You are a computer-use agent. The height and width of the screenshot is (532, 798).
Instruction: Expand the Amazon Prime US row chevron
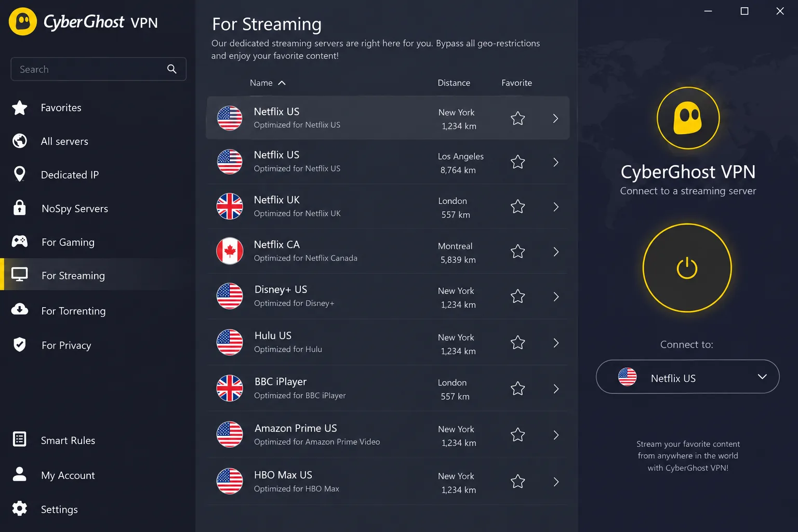pyautogui.click(x=556, y=435)
